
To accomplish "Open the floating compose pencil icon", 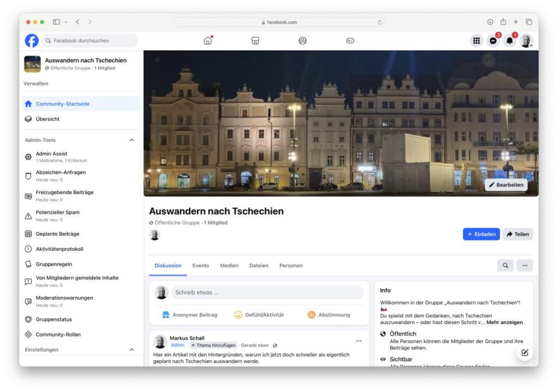I will click(x=525, y=353).
